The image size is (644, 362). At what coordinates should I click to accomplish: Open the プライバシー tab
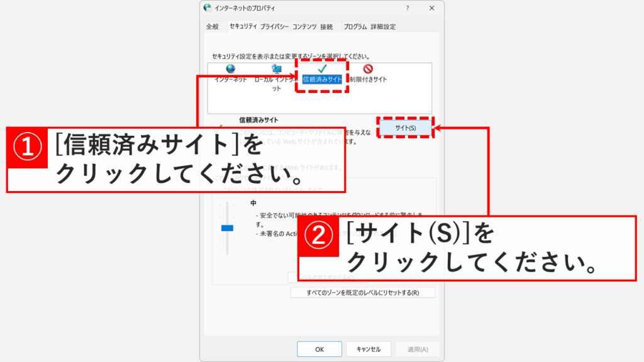click(x=274, y=26)
